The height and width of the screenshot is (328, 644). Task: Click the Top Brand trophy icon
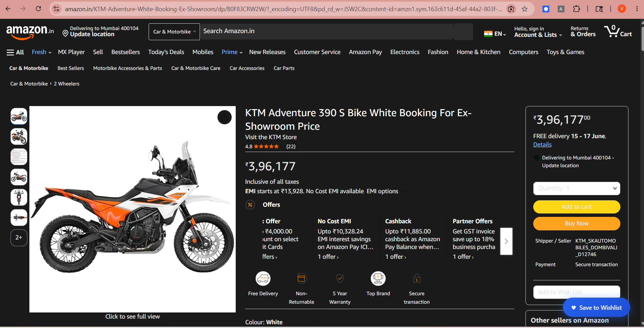378,279
